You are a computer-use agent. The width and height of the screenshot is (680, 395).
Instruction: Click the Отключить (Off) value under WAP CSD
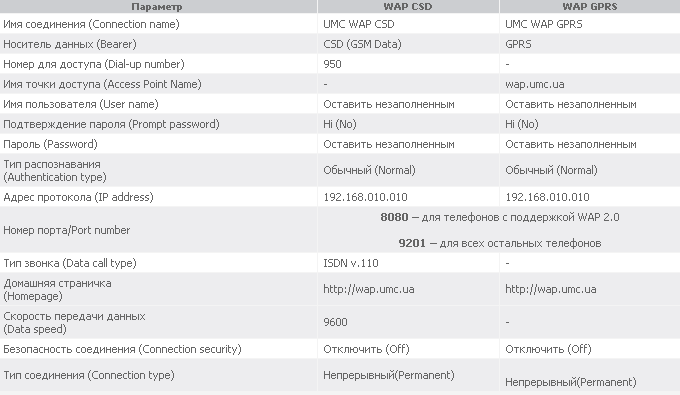366,349
